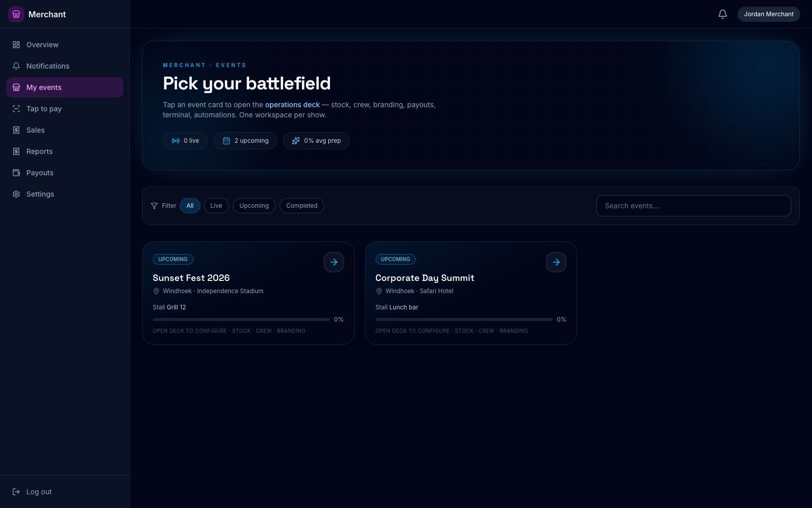Screen dimensions: 812x508
Task: Click the broadcast icon in 0 live chip
Action: tap(176, 141)
